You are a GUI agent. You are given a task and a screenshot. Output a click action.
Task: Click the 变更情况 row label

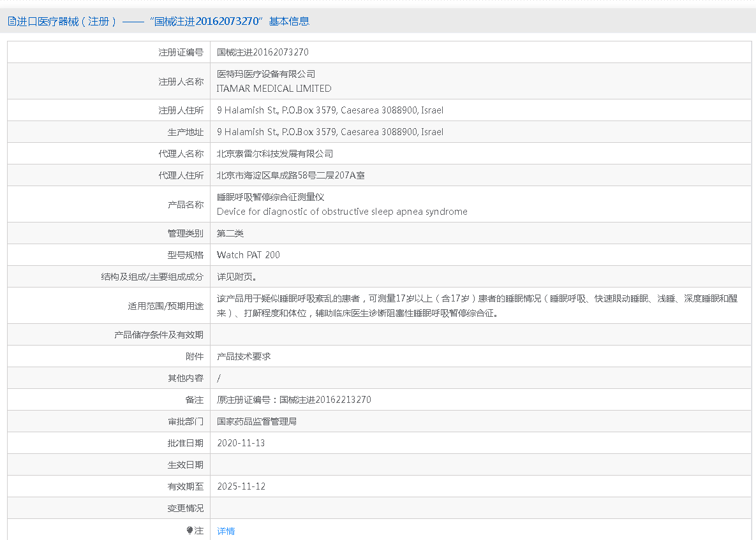click(186, 508)
